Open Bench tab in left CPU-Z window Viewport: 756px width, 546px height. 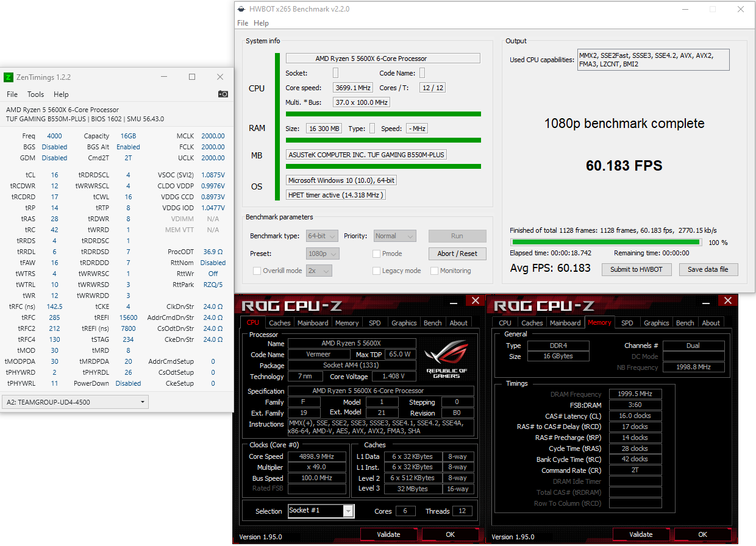point(433,323)
